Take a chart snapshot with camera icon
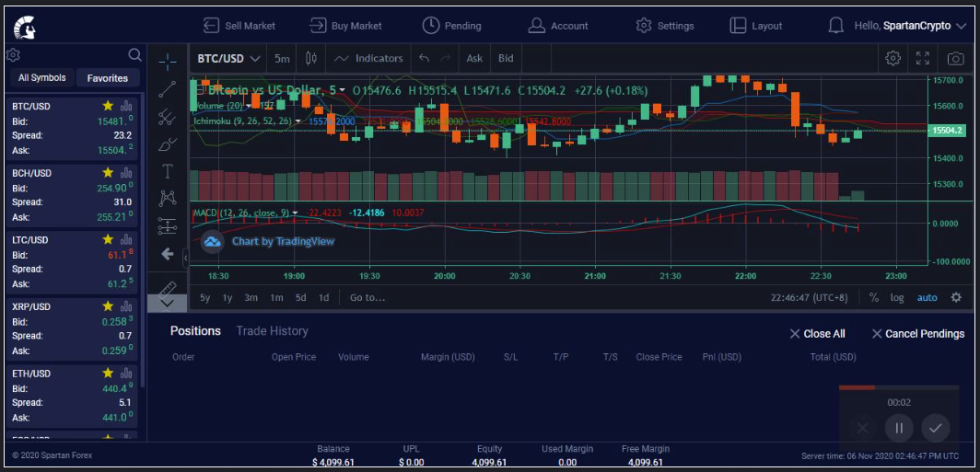 [x=956, y=58]
